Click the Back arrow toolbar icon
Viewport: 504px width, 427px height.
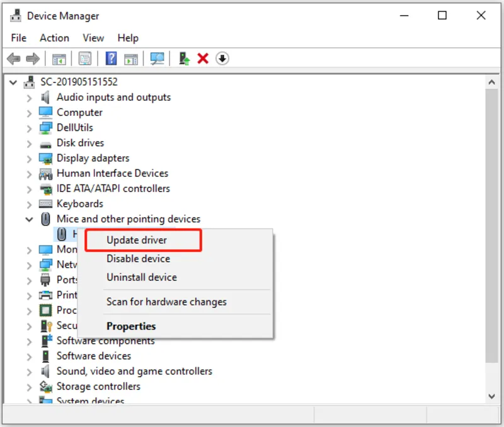click(13, 59)
